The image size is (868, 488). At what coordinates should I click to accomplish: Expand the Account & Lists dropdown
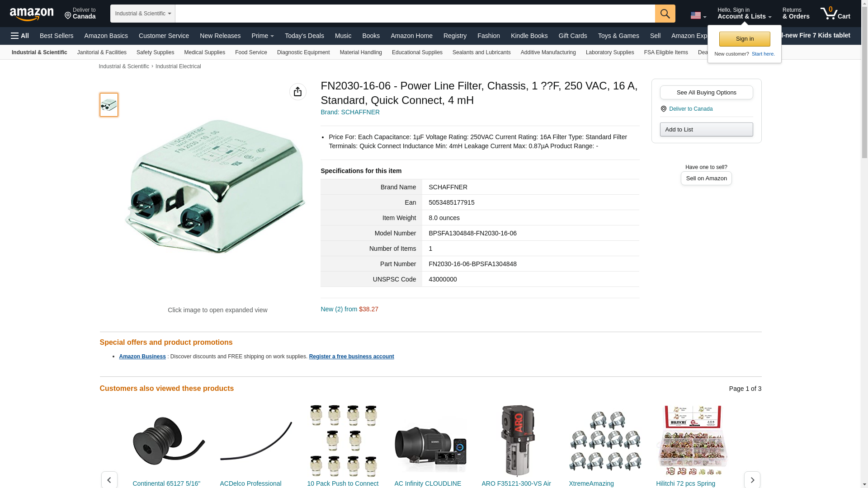tap(744, 13)
